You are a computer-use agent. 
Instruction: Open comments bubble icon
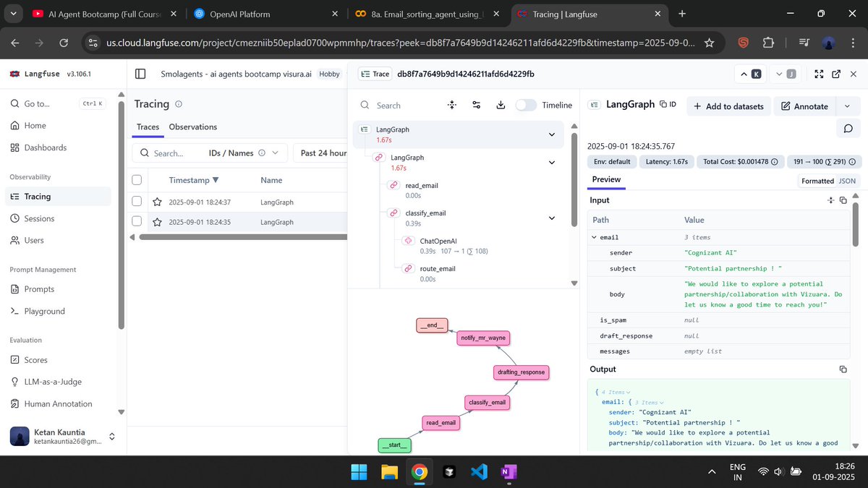[x=848, y=128]
